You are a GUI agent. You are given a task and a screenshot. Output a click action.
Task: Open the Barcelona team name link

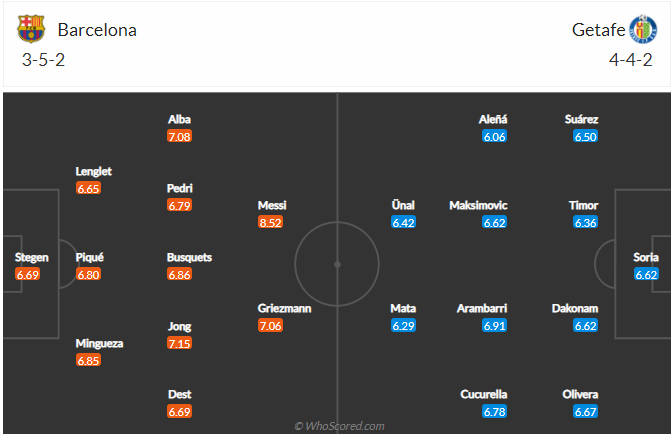(x=97, y=30)
